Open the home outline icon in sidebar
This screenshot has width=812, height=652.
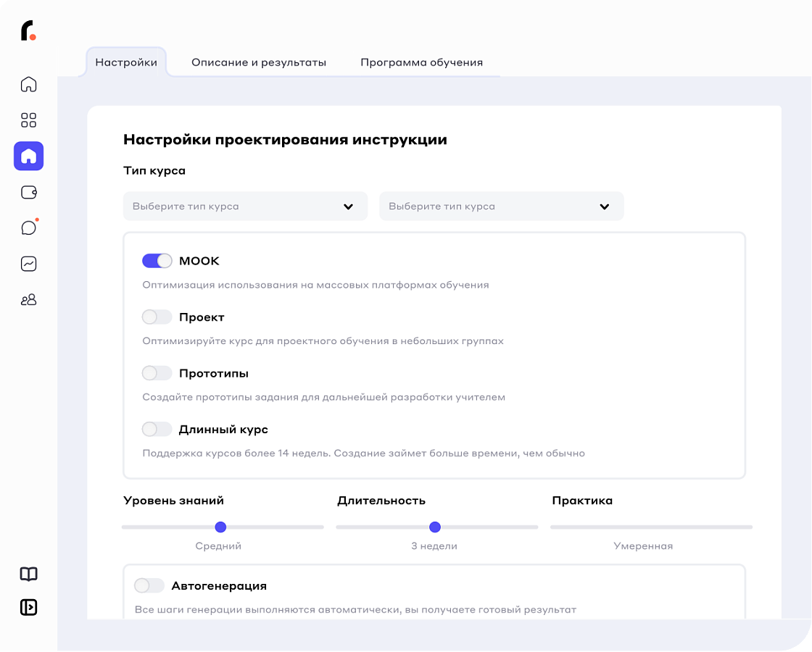[28, 84]
